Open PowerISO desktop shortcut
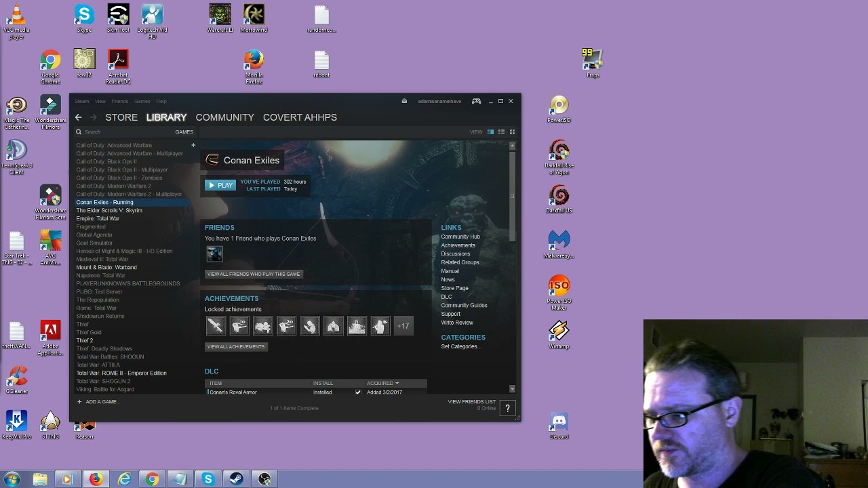The height and width of the screenshot is (488, 868). (x=559, y=109)
